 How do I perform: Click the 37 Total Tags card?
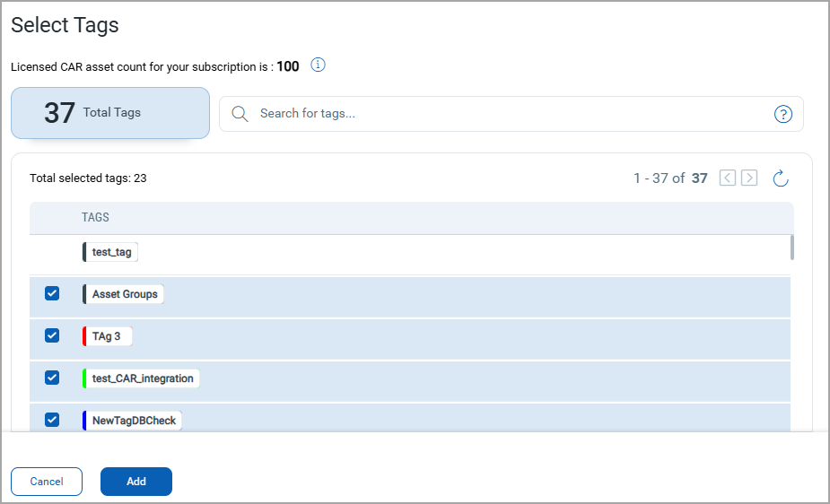(110, 113)
